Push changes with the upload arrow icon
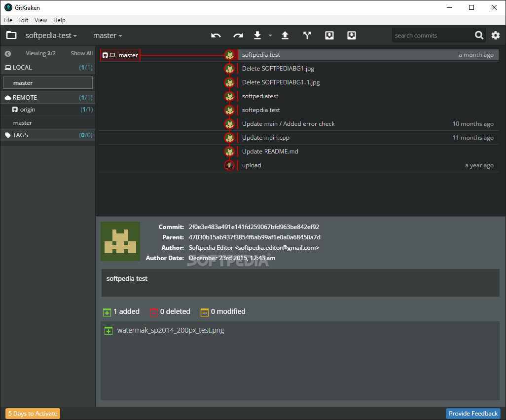 coord(285,35)
